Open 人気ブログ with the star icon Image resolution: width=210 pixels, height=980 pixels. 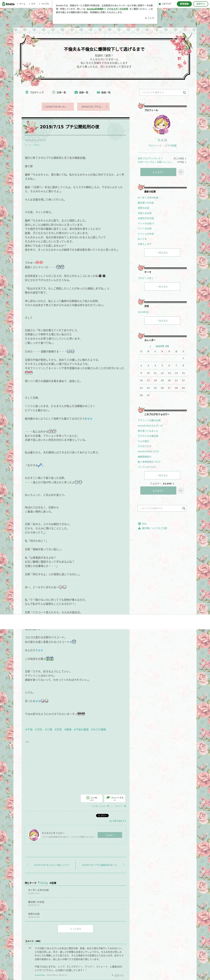coord(165,4)
